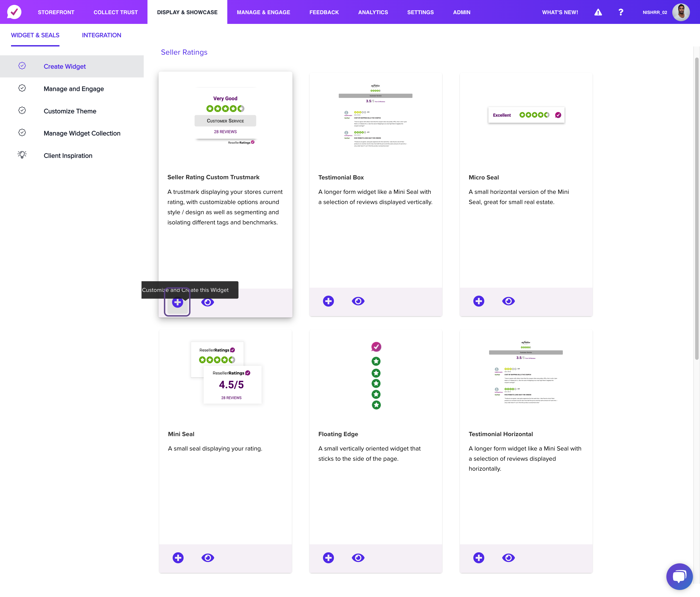Click the What's New! link
This screenshot has width=700, height=597.
560,12
